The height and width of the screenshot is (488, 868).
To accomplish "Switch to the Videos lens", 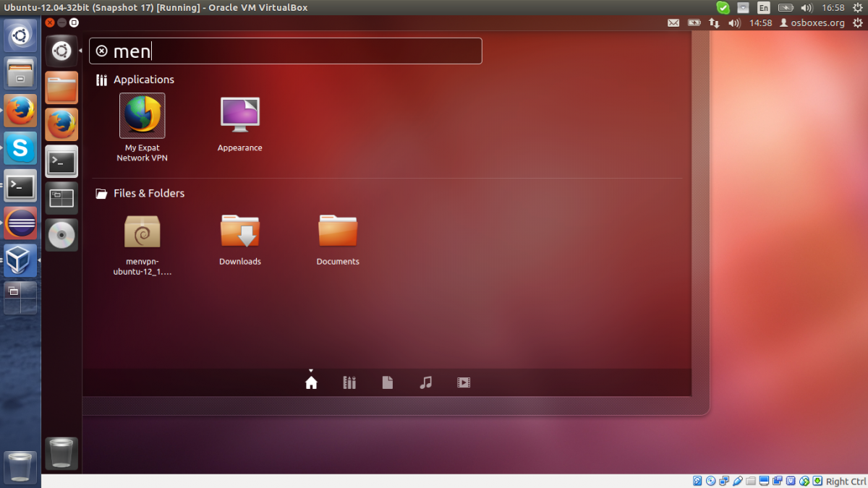I will click(463, 382).
